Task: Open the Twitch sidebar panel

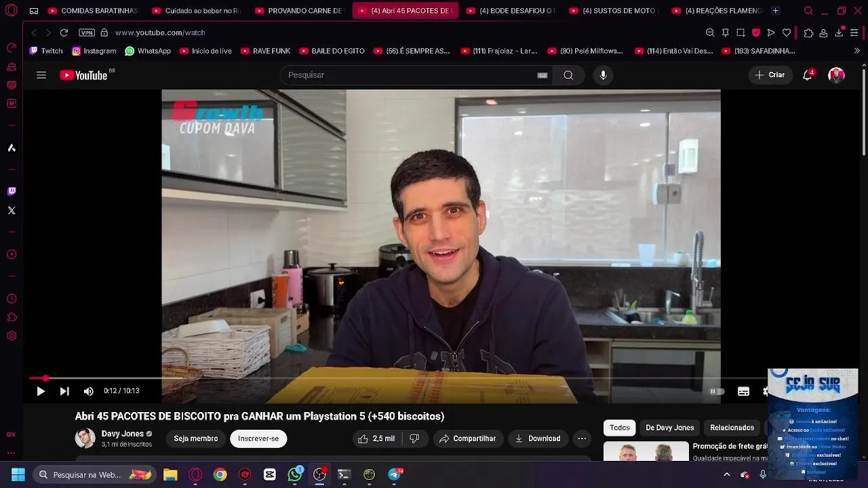Action: tap(12, 191)
